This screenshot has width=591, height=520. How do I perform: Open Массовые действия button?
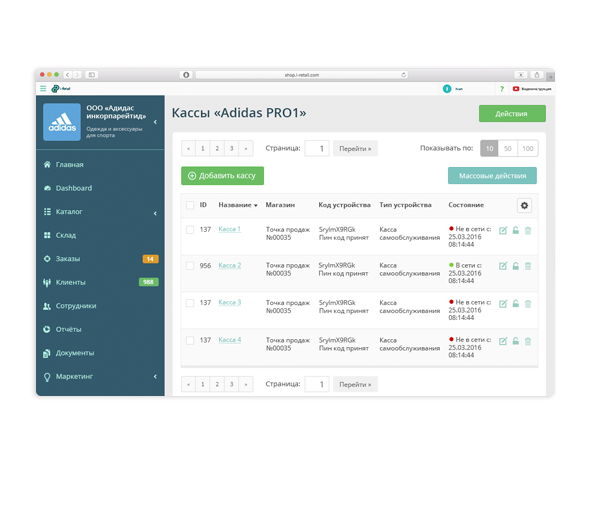492,176
